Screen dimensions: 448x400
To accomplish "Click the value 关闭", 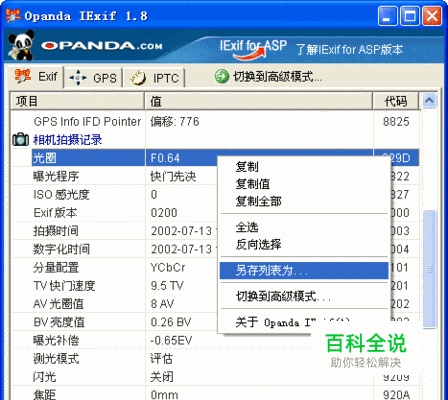I will coord(161,377).
